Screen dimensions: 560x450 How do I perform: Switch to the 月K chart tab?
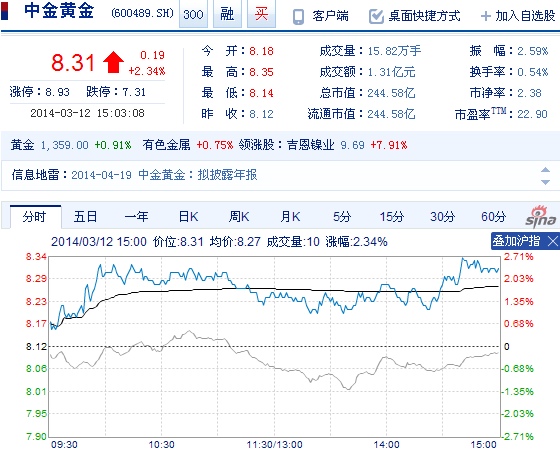click(x=290, y=217)
